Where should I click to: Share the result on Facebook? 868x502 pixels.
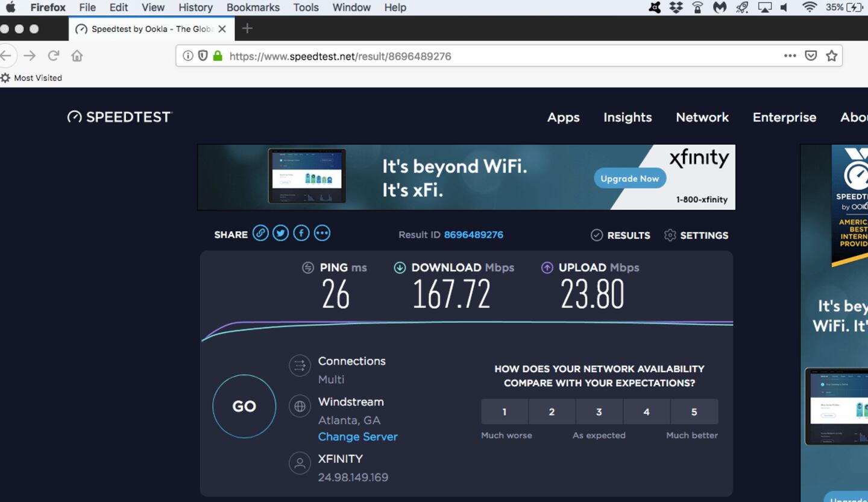tap(301, 234)
